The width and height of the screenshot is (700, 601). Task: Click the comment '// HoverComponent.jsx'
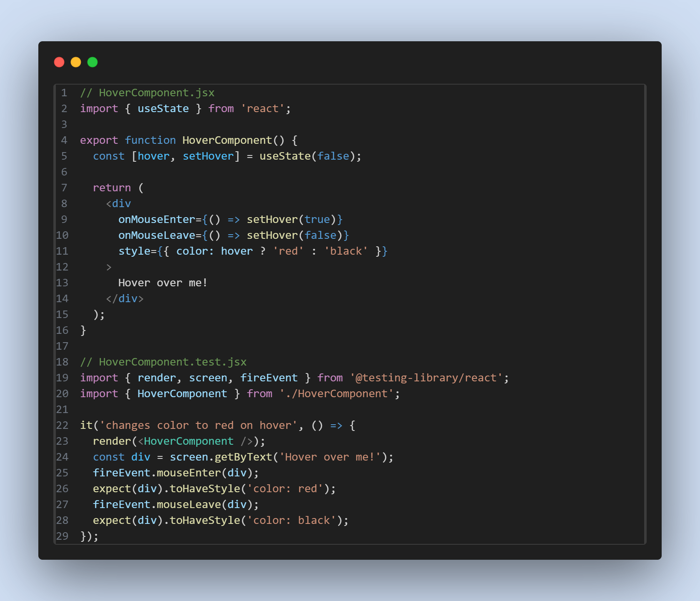tap(147, 93)
